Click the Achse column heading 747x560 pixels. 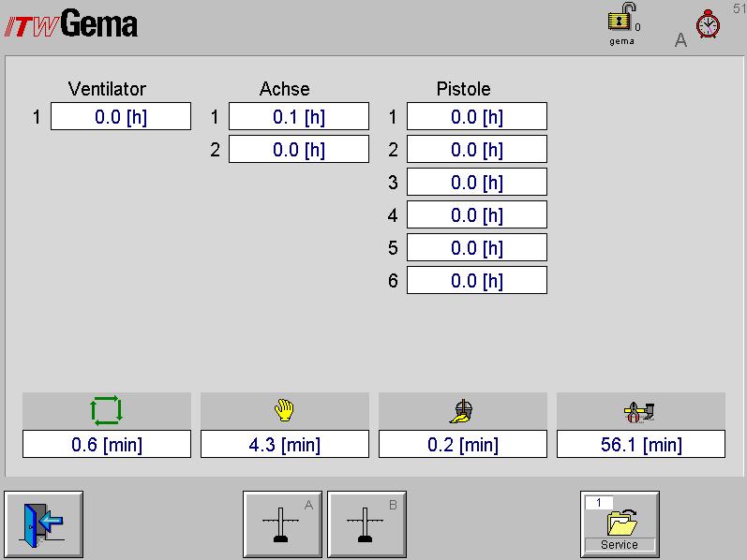tap(284, 89)
